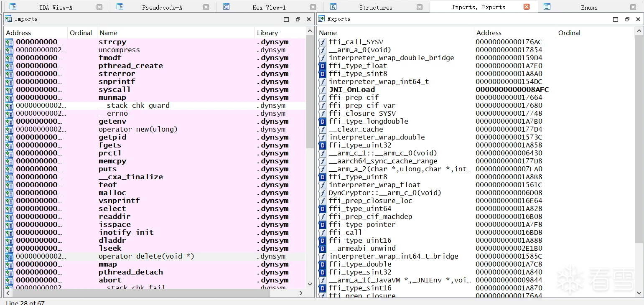Image resolution: width=644 pixels, height=305 pixels.
Task: Select the interpreter_wrap_int64_t_bridge export name
Action: pyautogui.click(x=393, y=257)
